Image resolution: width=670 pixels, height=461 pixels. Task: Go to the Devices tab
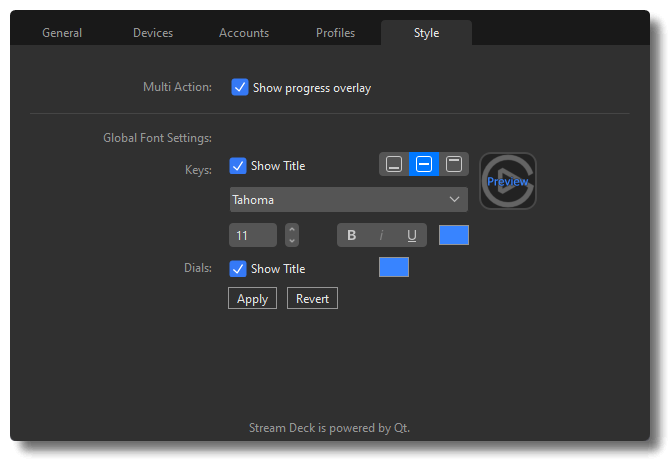tap(153, 33)
